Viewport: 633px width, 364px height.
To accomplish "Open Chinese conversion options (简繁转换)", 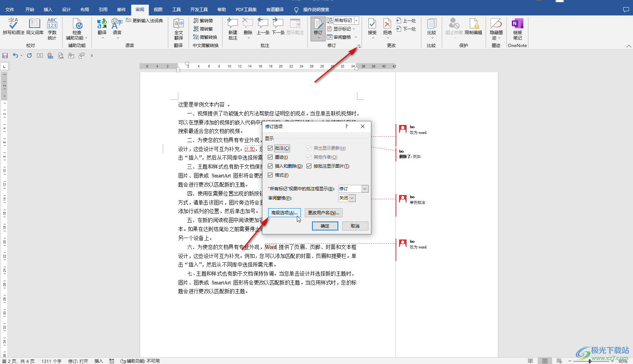I will pos(205,37).
